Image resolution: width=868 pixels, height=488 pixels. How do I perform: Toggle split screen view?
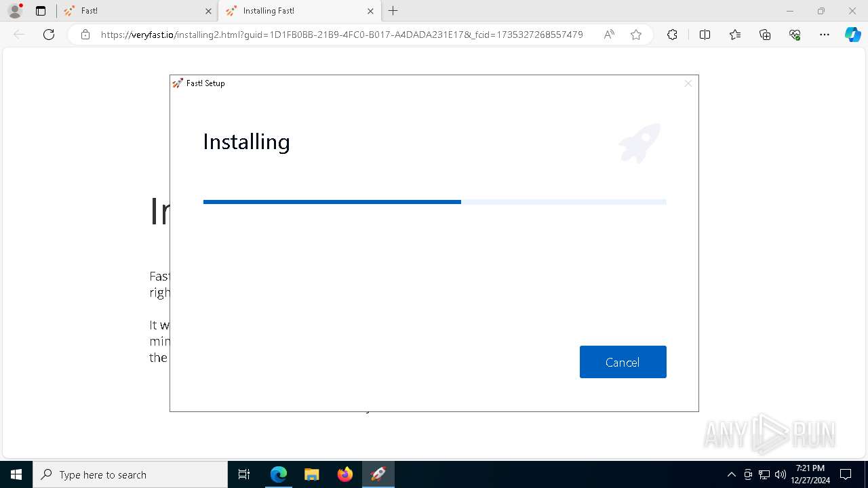point(705,35)
